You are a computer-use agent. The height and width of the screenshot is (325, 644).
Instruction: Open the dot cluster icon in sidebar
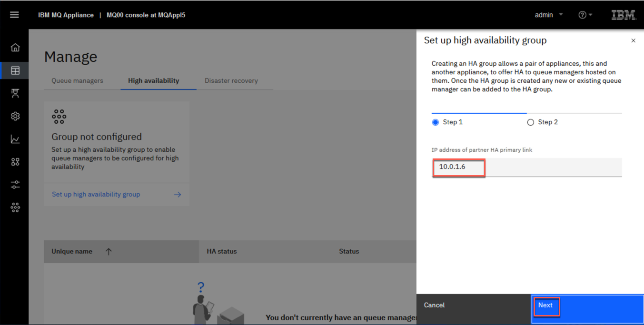coord(15,207)
